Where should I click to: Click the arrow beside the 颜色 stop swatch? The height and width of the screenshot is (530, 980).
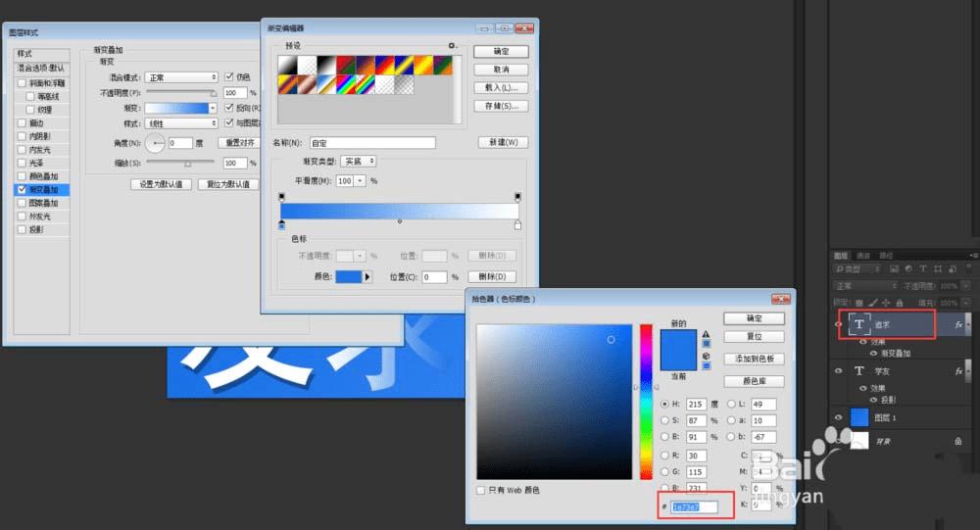coord(367,277)
